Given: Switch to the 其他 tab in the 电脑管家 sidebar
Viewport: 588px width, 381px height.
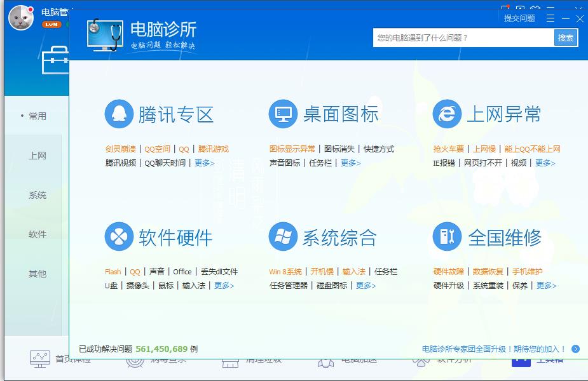Looking at the screenshot, I should (38, 274).
